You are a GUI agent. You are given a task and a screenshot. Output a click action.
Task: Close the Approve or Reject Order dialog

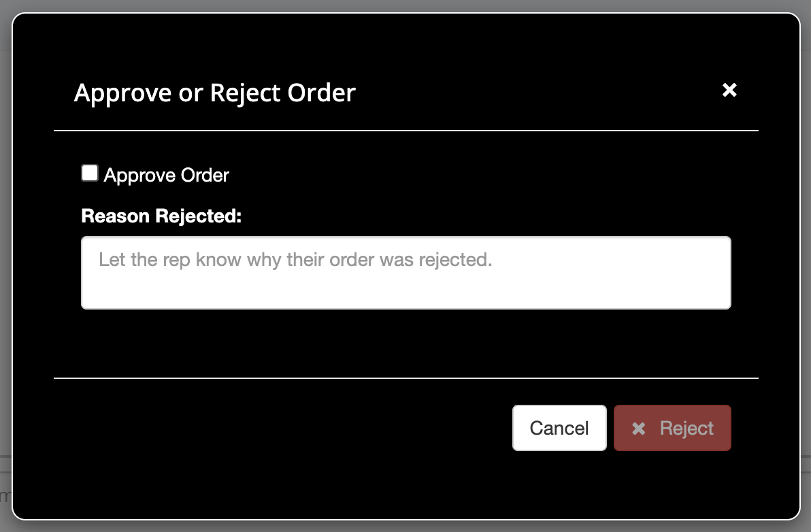[729, 90]
